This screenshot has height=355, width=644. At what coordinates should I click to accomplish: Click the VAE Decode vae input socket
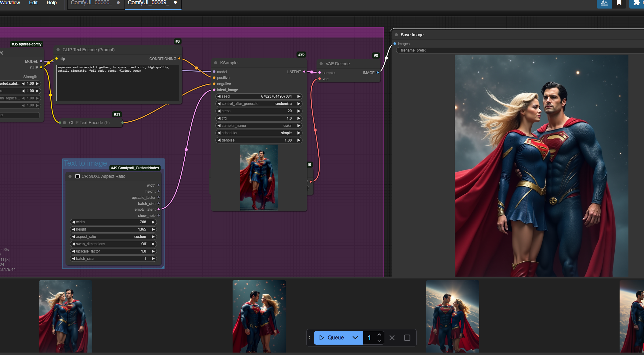point(320,79)
